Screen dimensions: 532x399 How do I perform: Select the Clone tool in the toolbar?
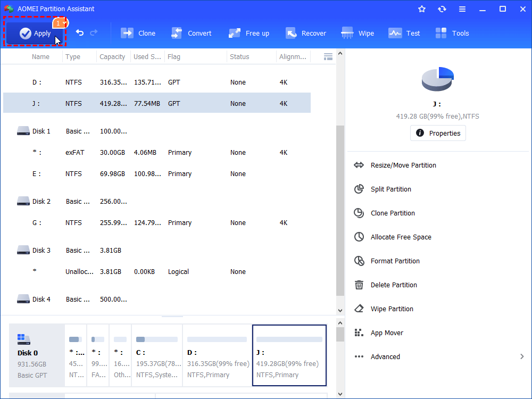[138, 33]
